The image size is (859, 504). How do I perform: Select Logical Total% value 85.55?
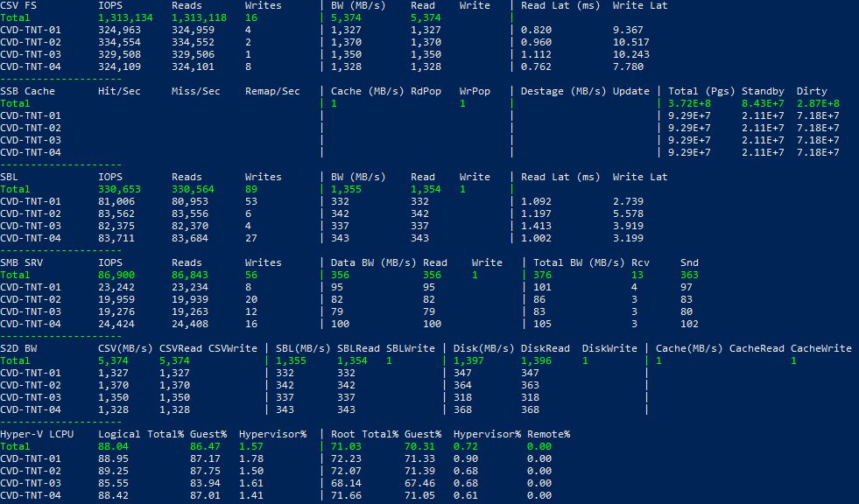113,484
